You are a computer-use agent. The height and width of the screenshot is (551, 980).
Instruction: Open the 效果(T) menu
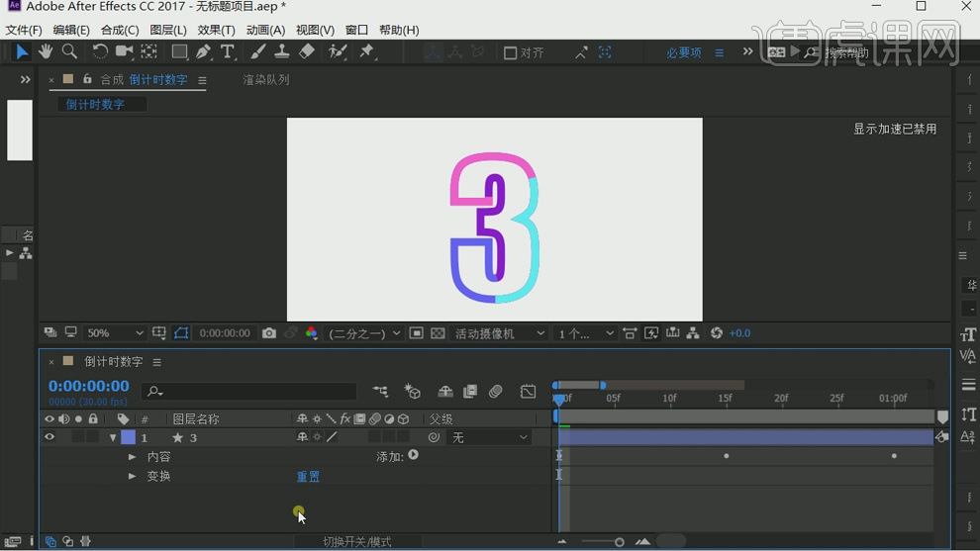tap(216, 30)
